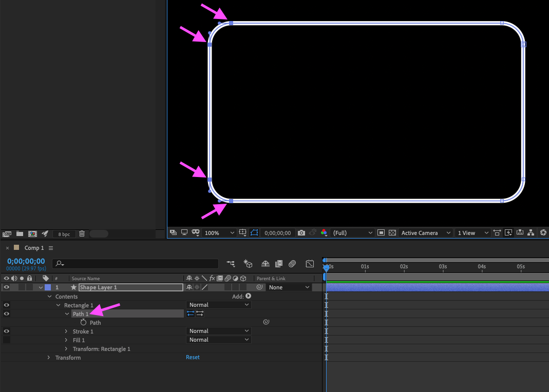The image size is (549, 392).
Task: Toggle the transparency grid
Action: click(392, 232)
